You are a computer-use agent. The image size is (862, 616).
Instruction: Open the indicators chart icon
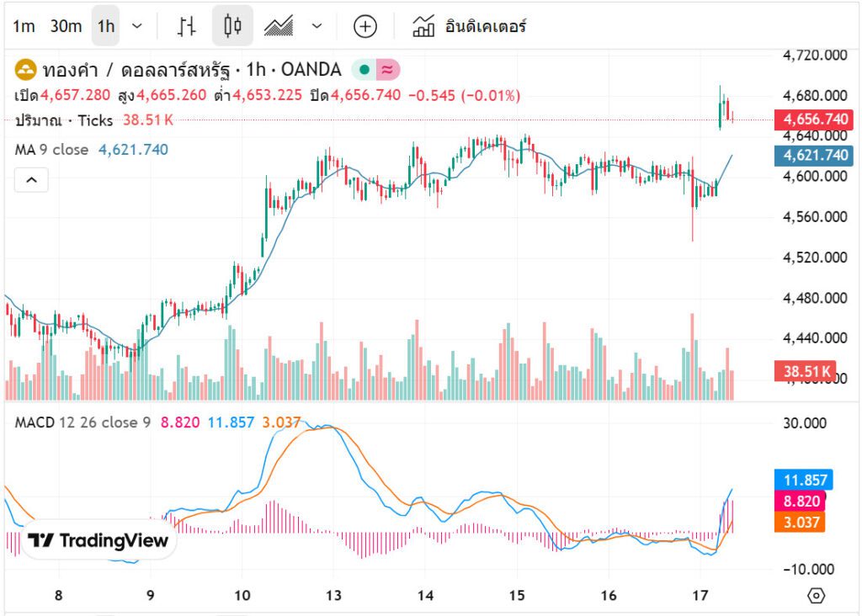(423, 26)
